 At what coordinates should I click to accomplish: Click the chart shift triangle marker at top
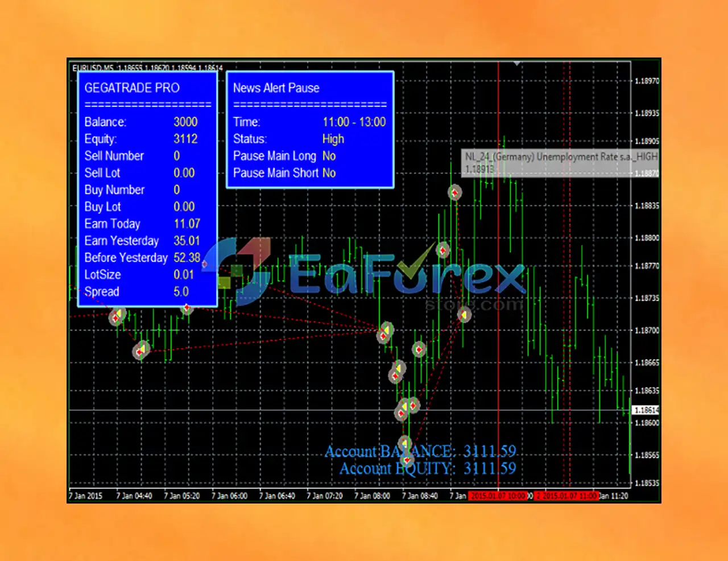(516, 64)
